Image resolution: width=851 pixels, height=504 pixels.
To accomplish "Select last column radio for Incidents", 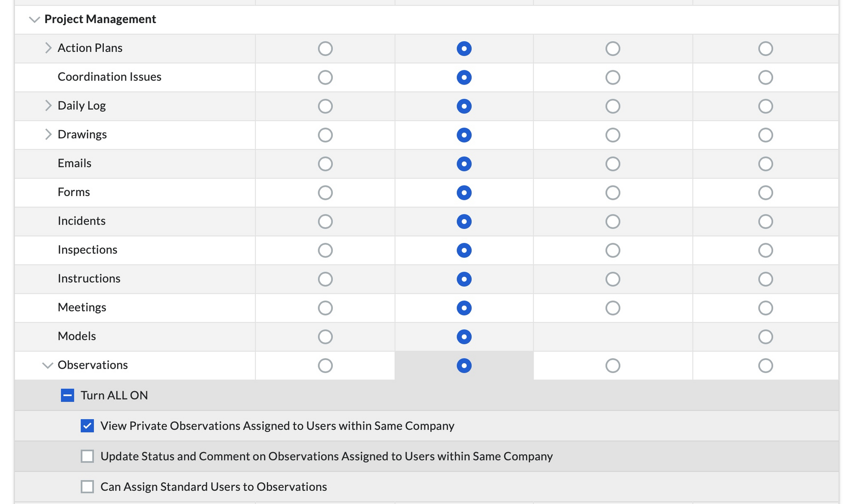I will click(x=765, y=222).
